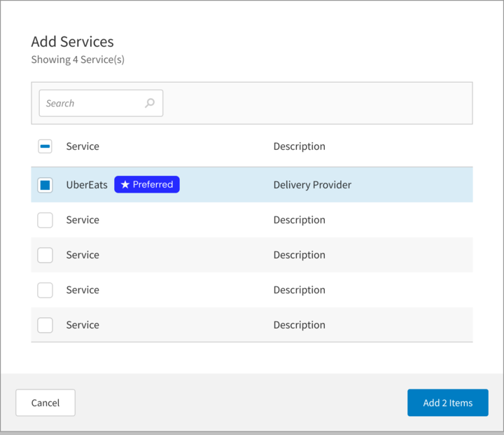Click the Add Services dialog title

click(72, 42)
